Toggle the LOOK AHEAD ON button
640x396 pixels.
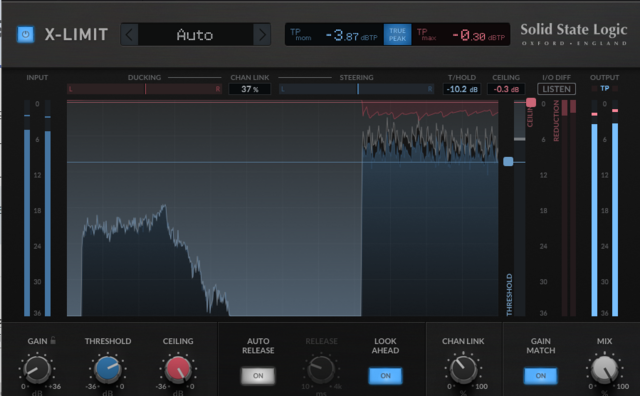(385, 376)
